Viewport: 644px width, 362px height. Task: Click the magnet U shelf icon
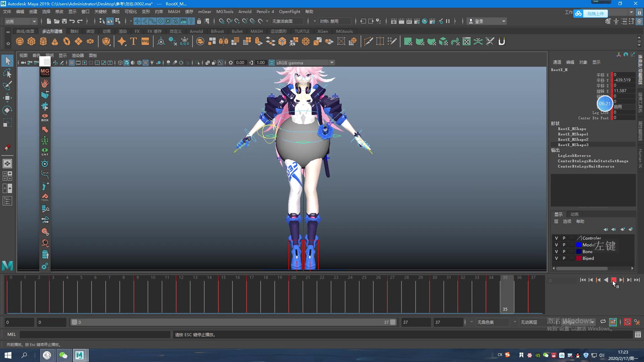click(x=502, y=42)
